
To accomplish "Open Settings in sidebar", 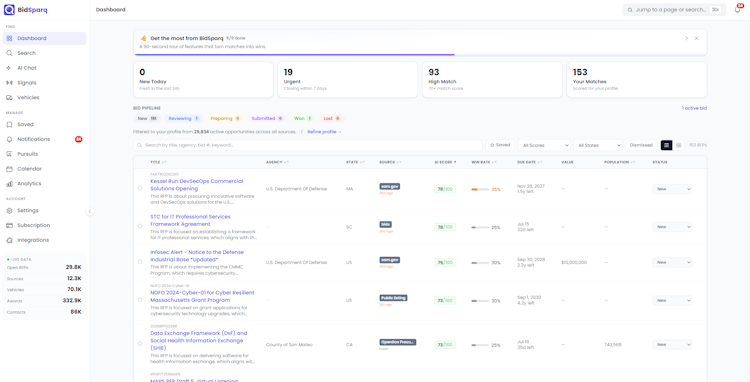I will 44,210.
